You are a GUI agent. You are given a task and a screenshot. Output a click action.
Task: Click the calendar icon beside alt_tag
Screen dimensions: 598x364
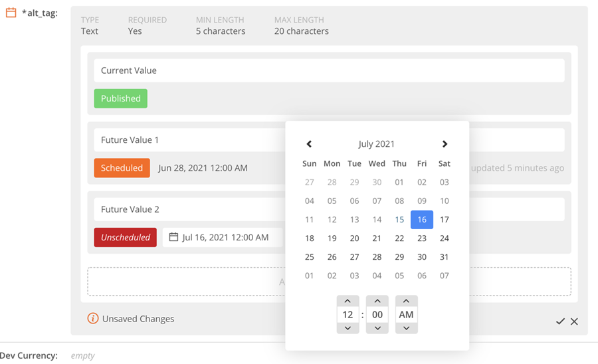(x=11, y=13)
